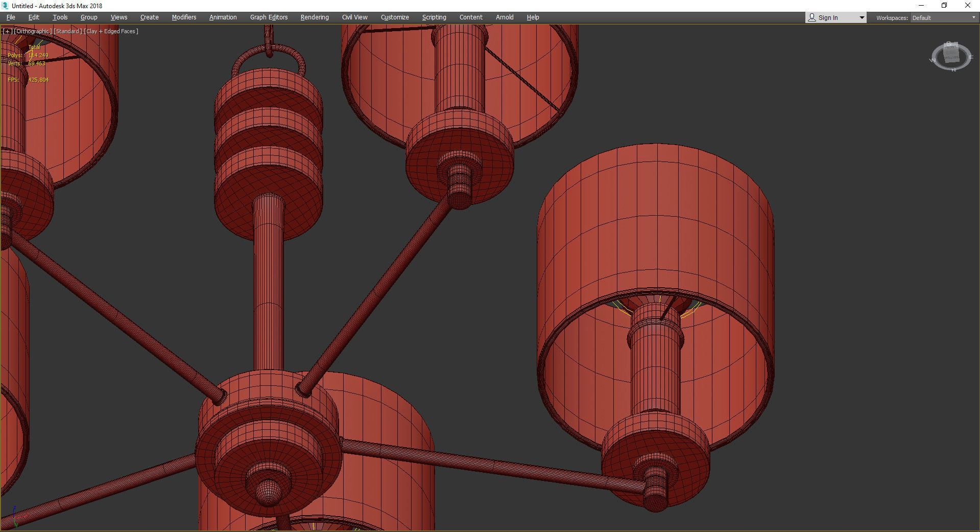Open the Content menu
The image size is (980, 532).
pos(471,17)
